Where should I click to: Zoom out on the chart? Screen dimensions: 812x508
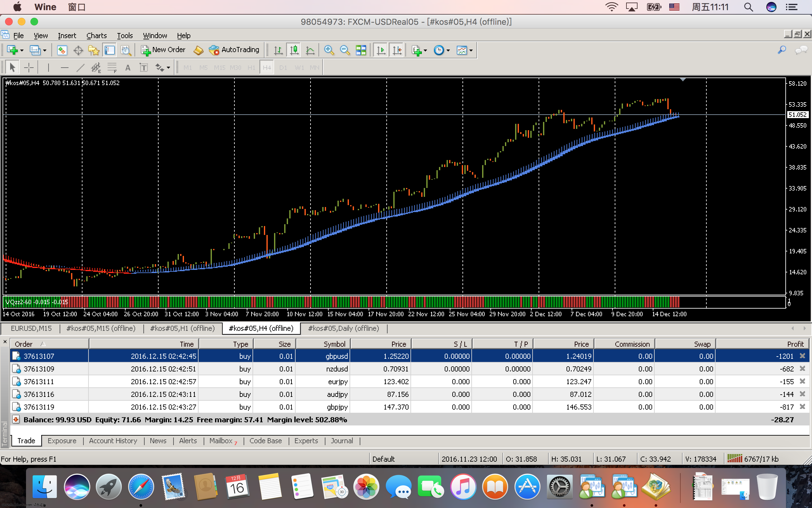pyautogui.click(x=344, y=50)
